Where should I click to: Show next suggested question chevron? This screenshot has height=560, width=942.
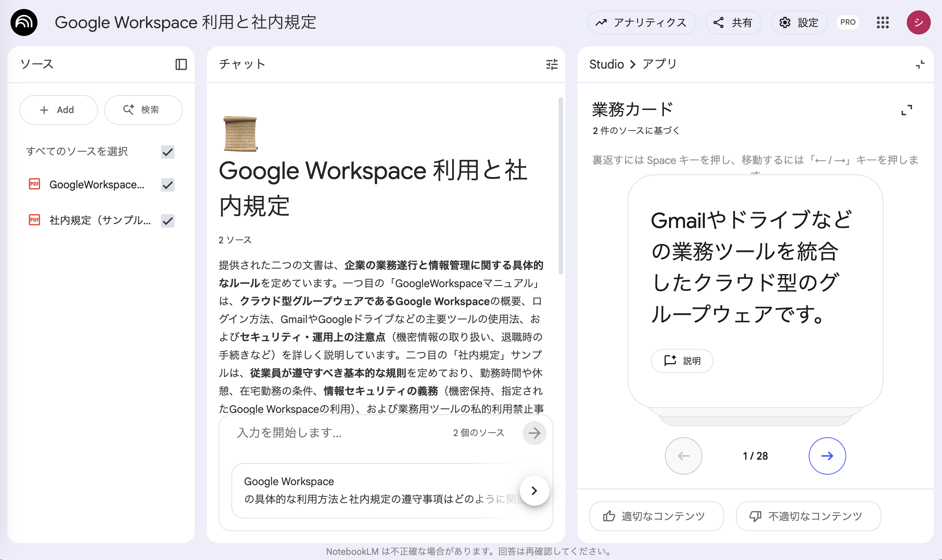click(x=534, y=491)
